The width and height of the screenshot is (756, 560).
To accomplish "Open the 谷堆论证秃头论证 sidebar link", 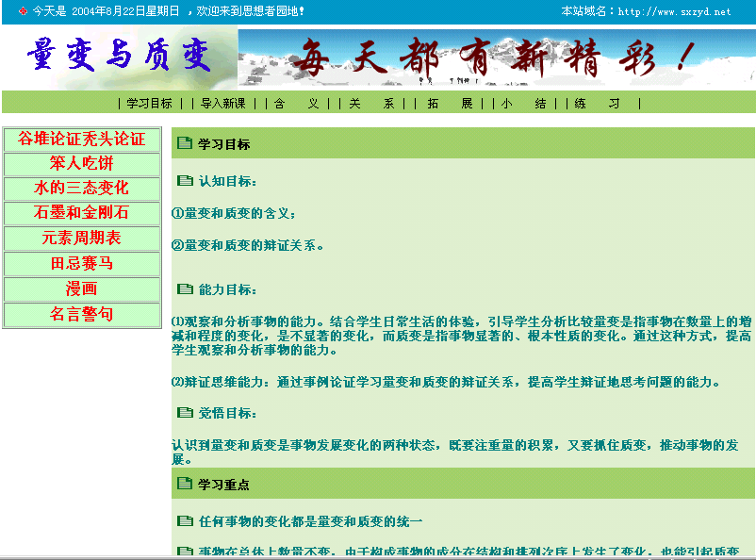I will tap(82, 140).
